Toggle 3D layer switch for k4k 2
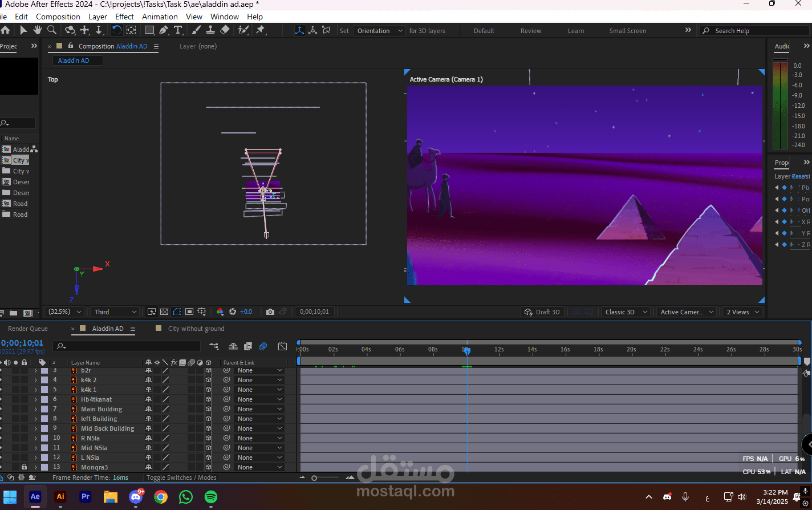The width and height of the screenshot is (812, 510). click(208, 380)
